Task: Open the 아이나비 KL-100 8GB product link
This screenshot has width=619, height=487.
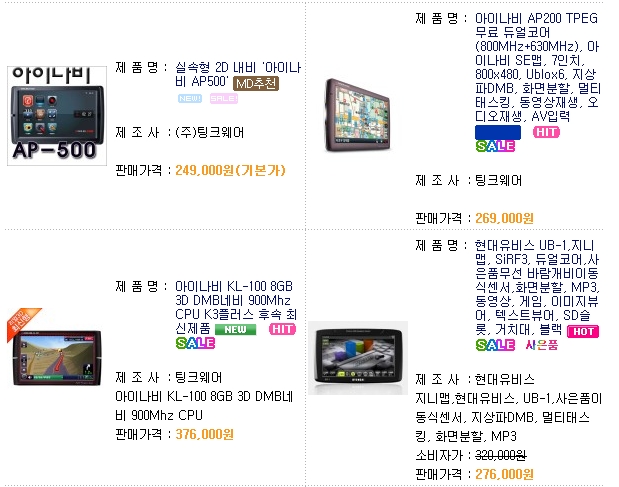Action: (x=236, y=307)
